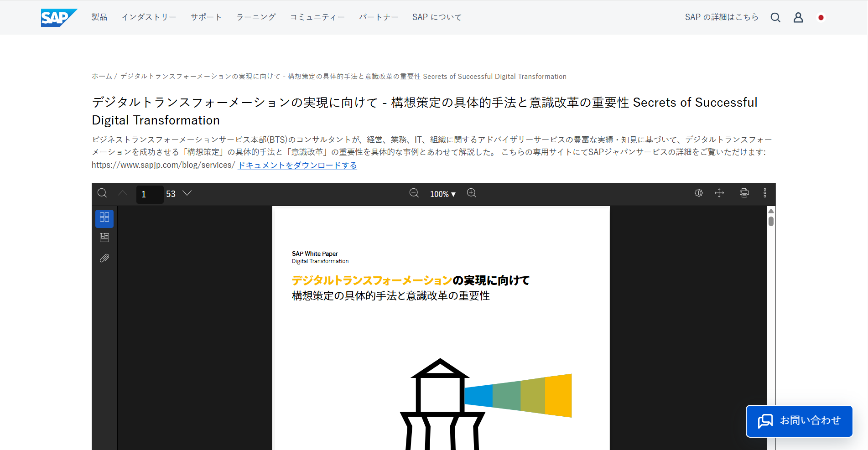
Task: Zoom out the PDF document
Action: coord(414,193)
